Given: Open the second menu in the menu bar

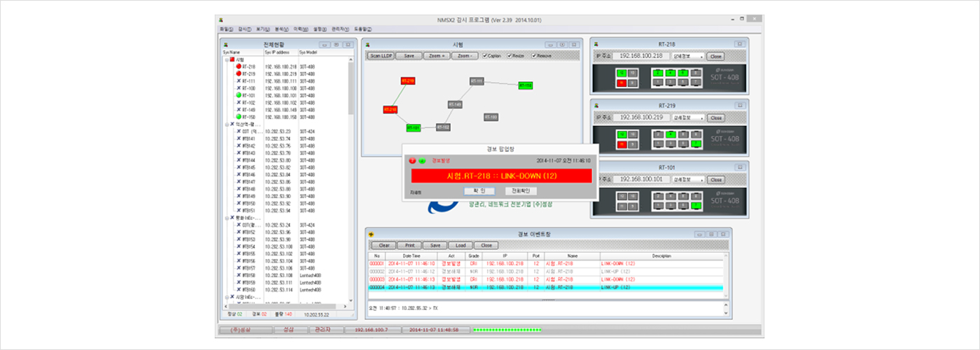Looking at the screenshot, I should (x=244, y=29).
